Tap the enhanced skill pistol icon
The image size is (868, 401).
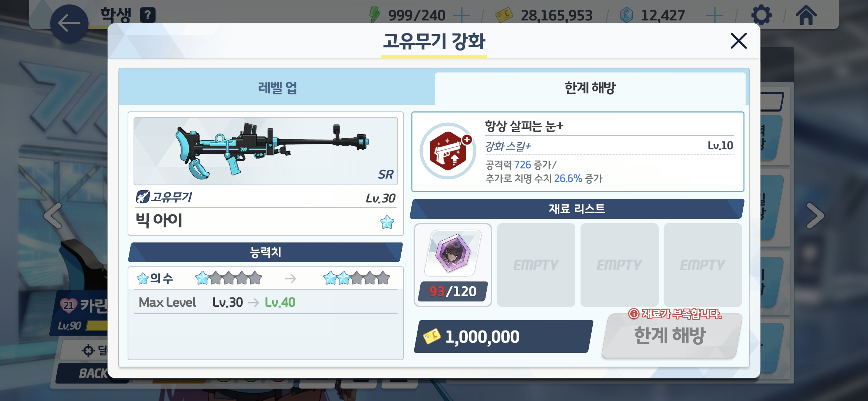448,151
